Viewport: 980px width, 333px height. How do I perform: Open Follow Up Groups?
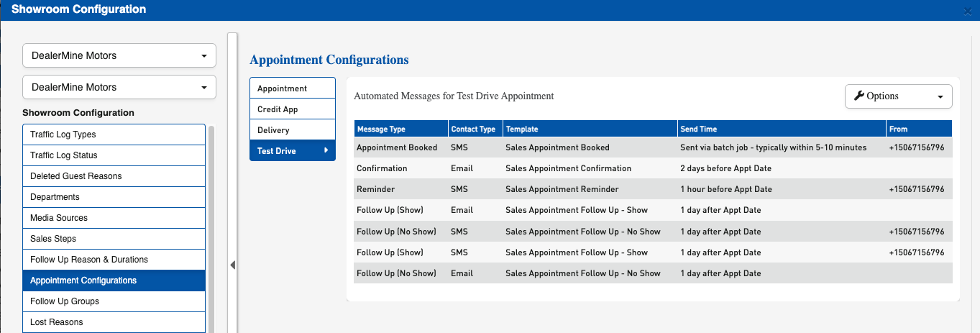click(114, 301)
